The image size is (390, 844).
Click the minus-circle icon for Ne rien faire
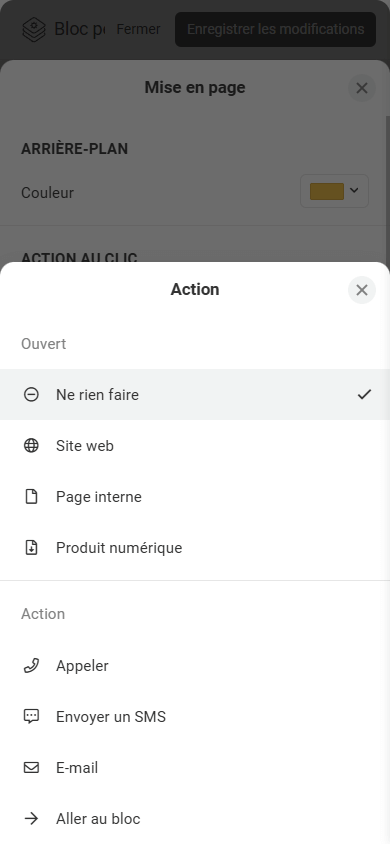point(31,395)
